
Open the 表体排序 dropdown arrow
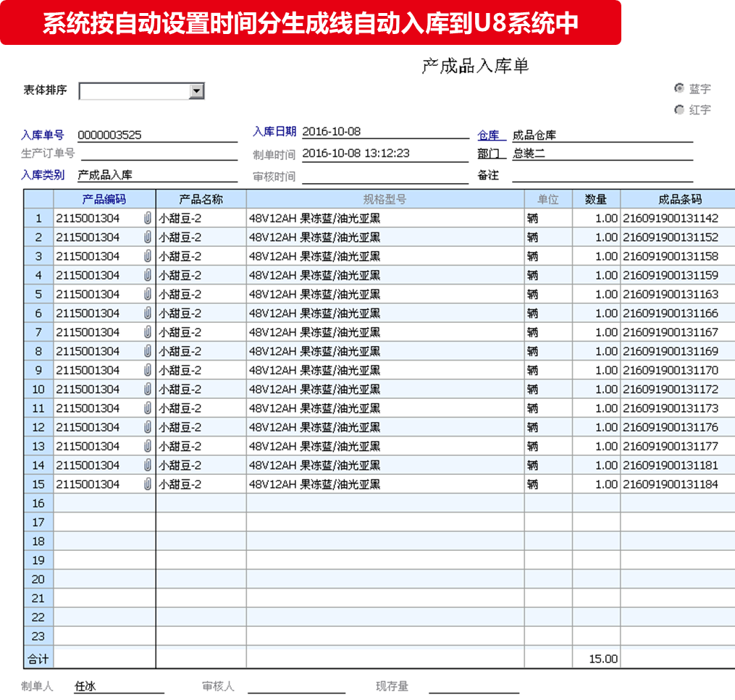(x=196, y=91)
